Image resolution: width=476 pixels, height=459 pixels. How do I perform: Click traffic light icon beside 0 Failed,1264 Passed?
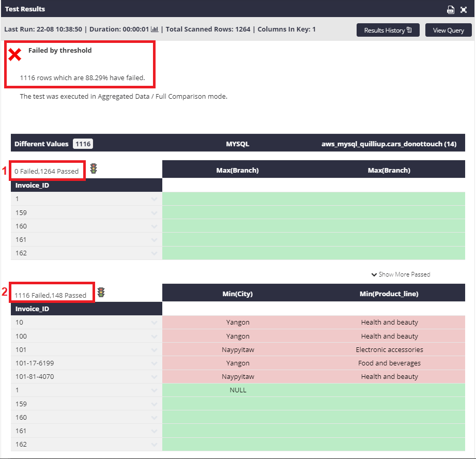click(94, 169)
